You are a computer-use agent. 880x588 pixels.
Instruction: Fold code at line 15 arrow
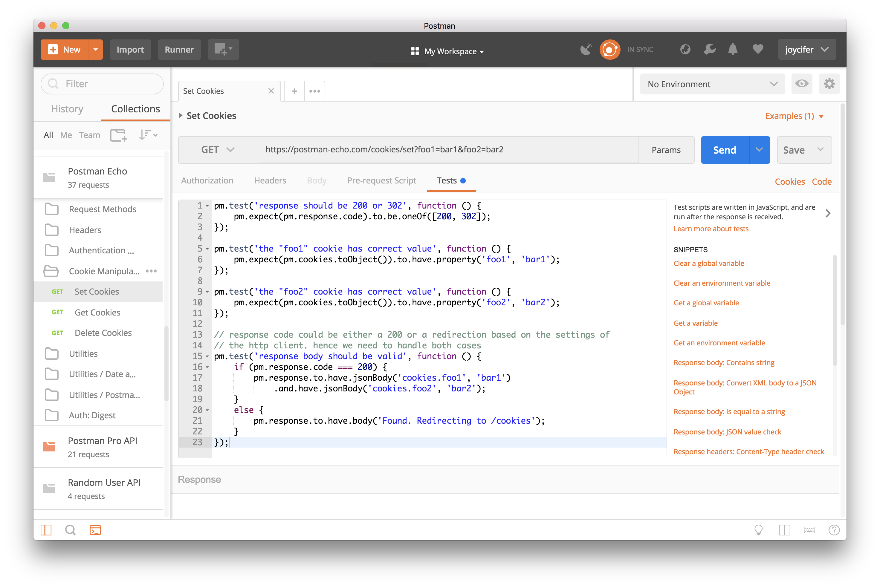207,356
